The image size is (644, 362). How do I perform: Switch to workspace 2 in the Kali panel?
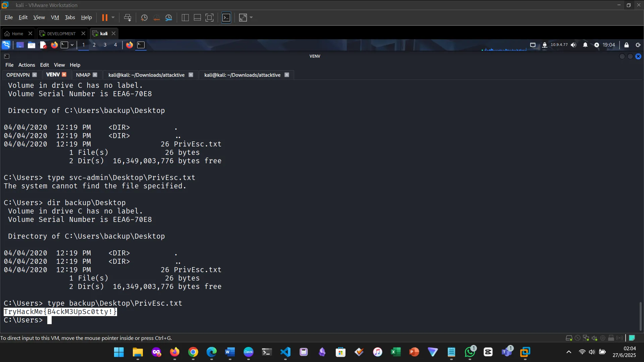[94, 45]
